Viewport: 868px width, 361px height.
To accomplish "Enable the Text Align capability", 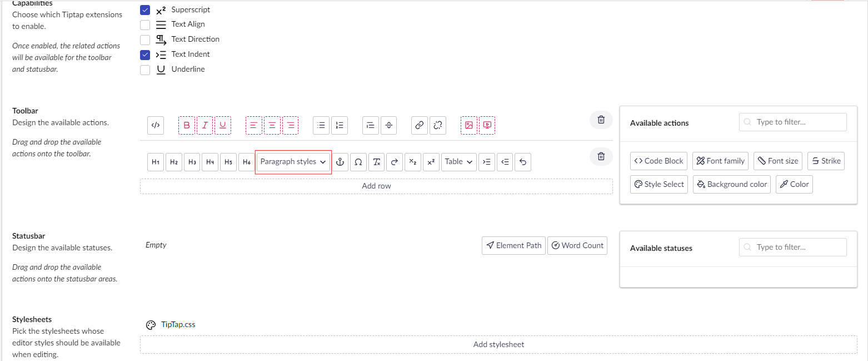I will click(145, 24).
